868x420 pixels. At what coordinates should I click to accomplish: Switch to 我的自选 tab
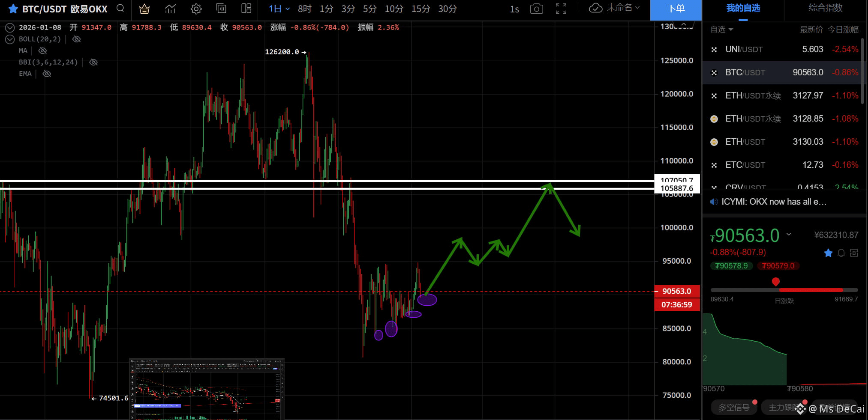(743, 8)
